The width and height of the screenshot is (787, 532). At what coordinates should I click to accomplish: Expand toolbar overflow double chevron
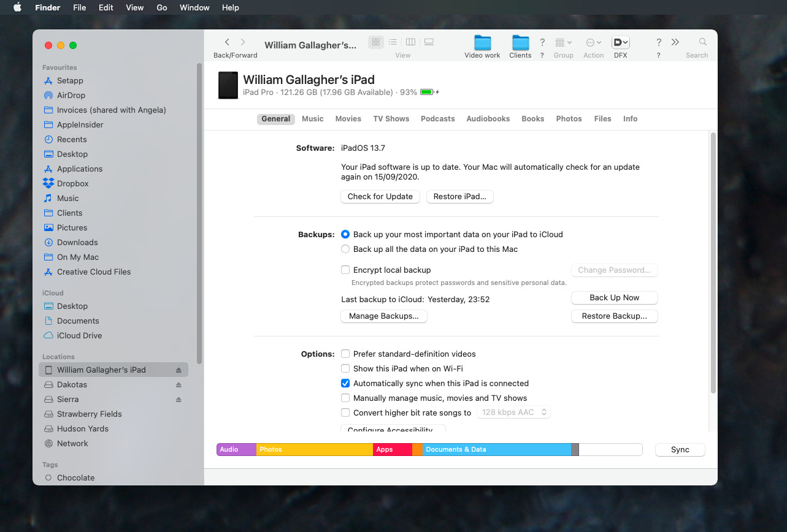point(675,42)
